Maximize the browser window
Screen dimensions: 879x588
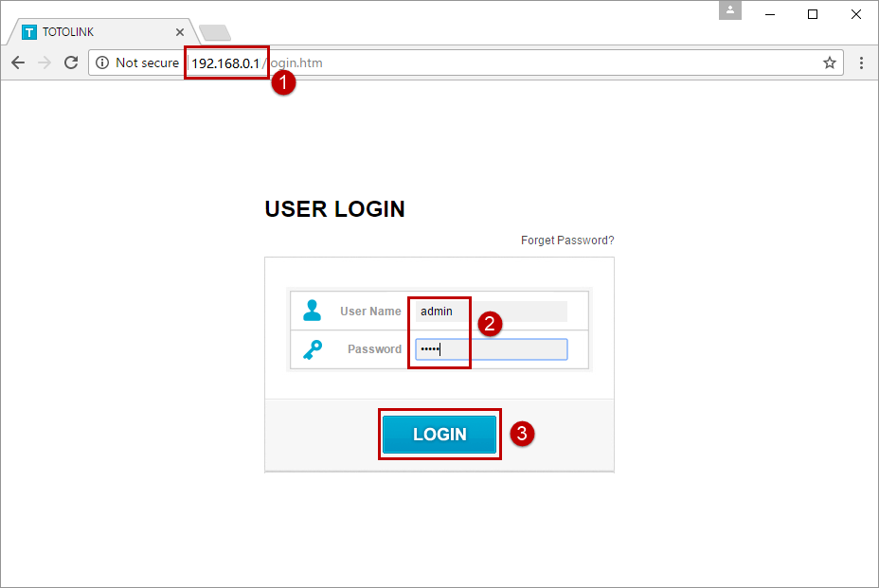tap(813, 14)
